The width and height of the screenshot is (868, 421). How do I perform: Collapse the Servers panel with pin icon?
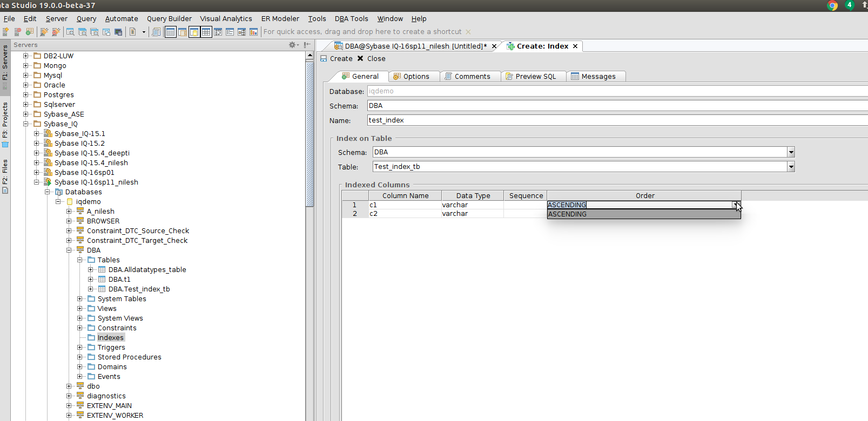pyautogui.click(x=307, y=45)
